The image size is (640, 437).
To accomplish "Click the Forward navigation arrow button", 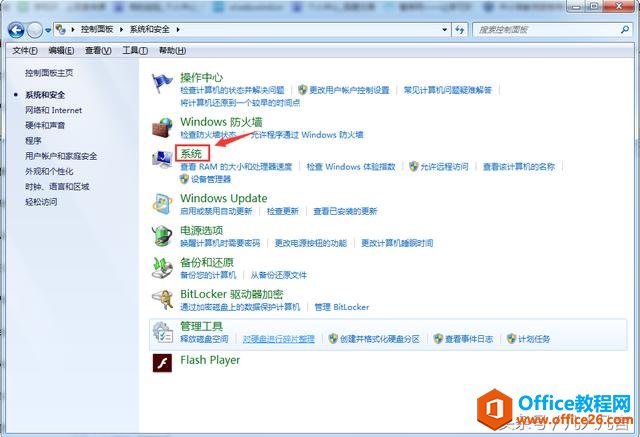I will click(x=35, y=30).
